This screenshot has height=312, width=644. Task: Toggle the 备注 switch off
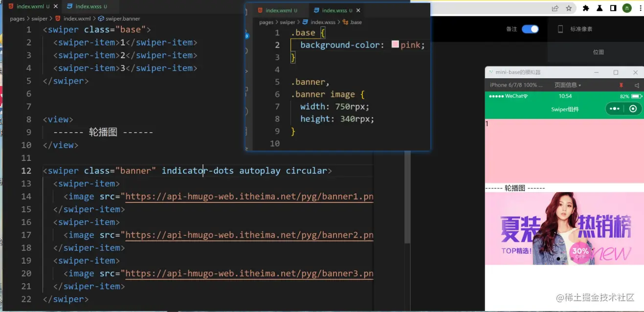click(x=530, y=29)
